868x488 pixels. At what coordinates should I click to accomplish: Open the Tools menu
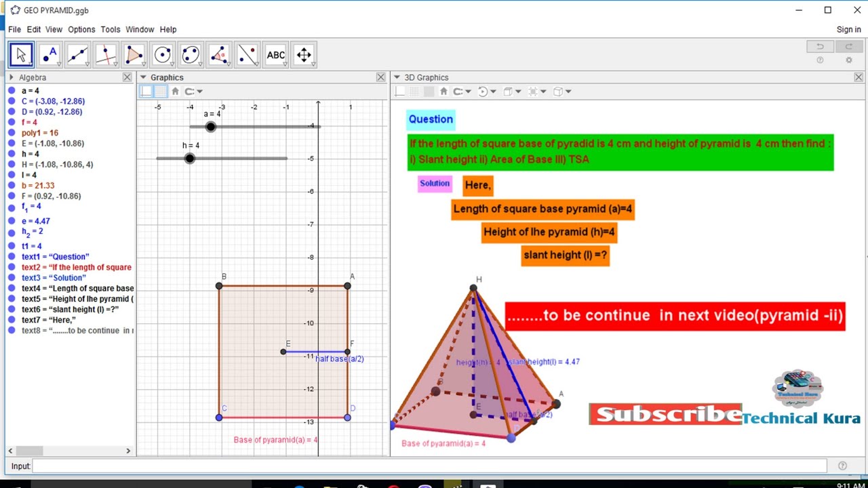coord(111,29)
